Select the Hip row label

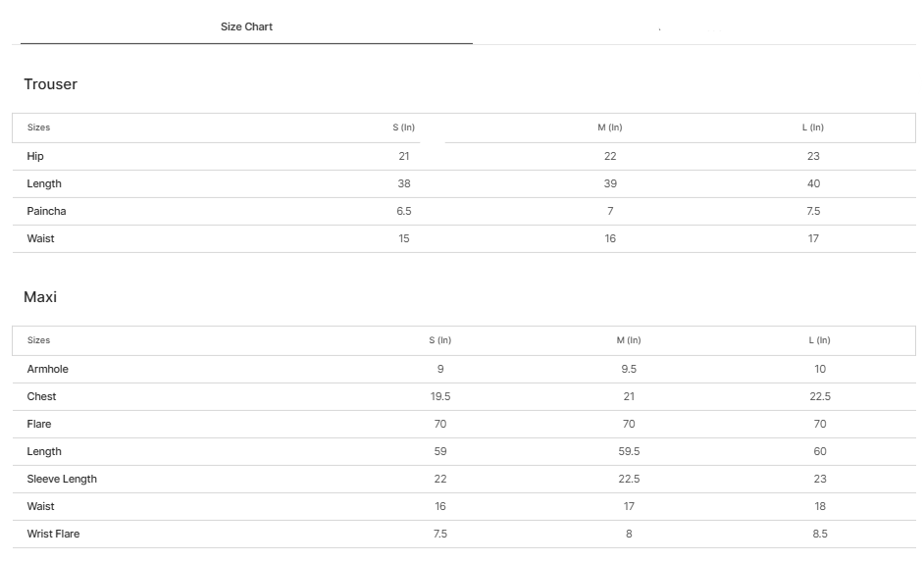[35, 156]
